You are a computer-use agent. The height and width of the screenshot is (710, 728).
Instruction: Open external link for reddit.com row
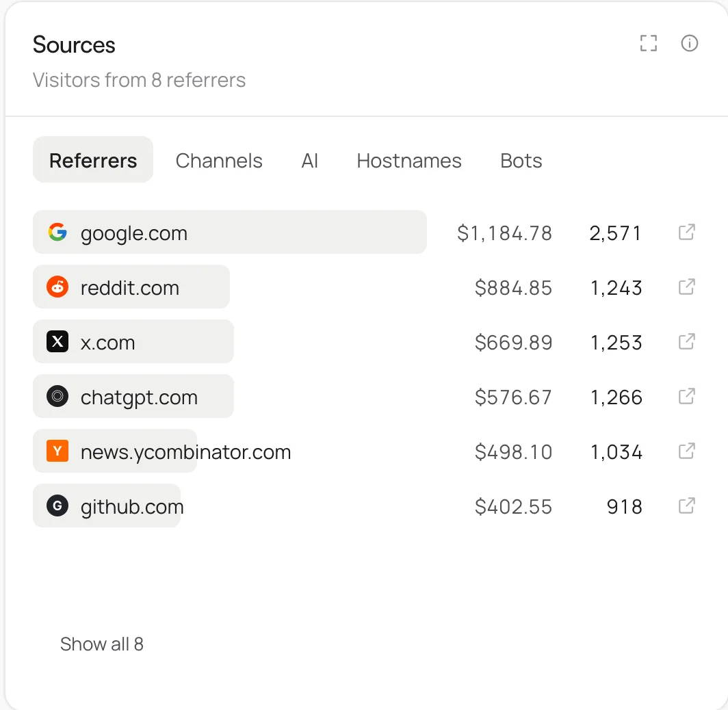(x=687, y=287)
